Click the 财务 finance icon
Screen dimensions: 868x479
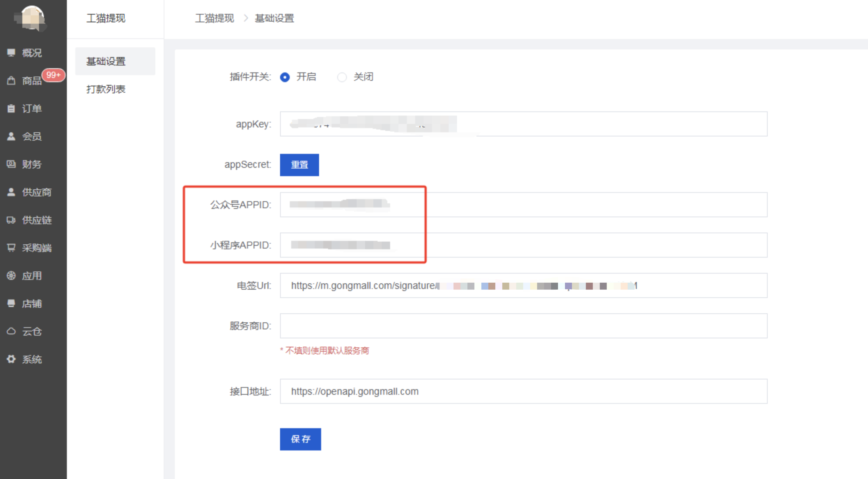11,164
